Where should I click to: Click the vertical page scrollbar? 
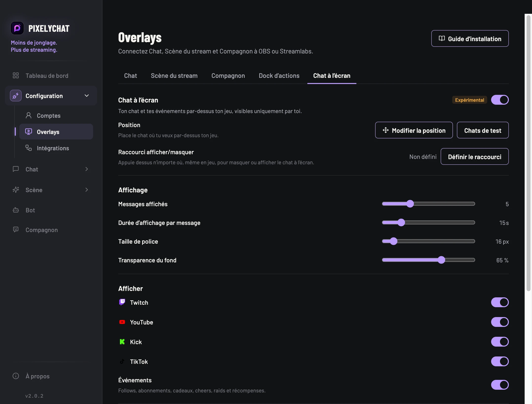tap(528, 153)
